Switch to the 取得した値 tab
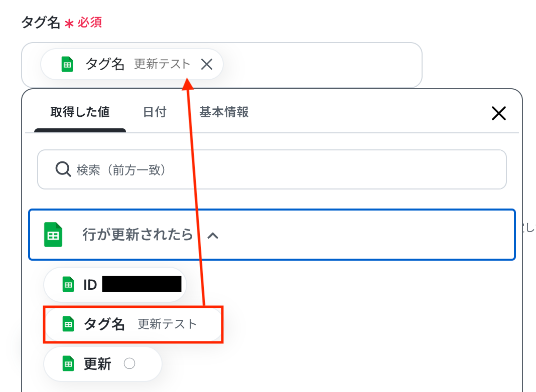The height and width of the screenshot is (392, 536). pyautogui.click(x=80, y=112)
